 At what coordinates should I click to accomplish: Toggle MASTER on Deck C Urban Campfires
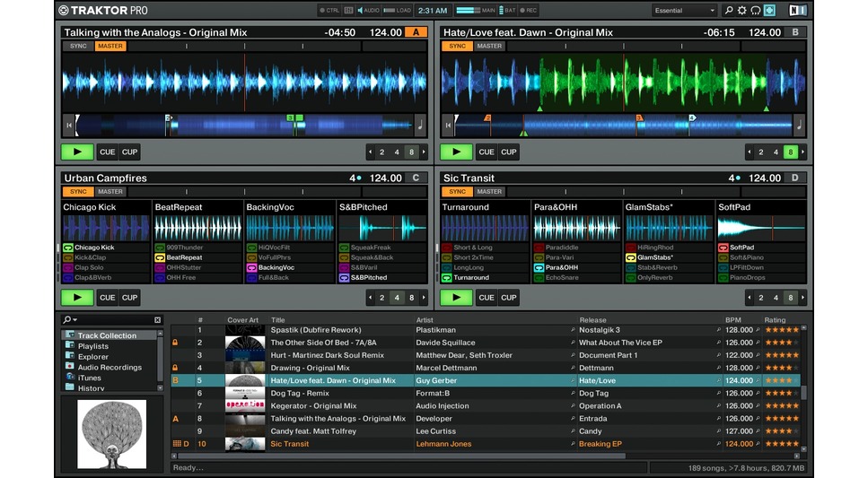click(x=110, y=191)
